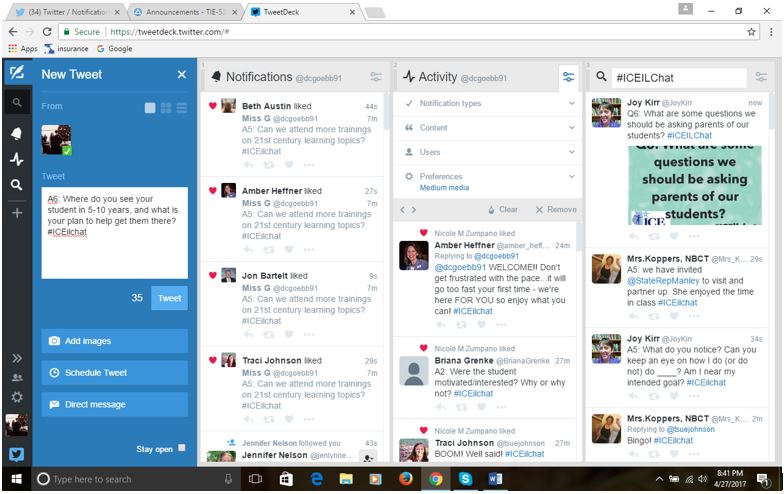The width and height of the screenshot is (784, 494).
Task: Remove the Activity column
Action: [556, 210]
